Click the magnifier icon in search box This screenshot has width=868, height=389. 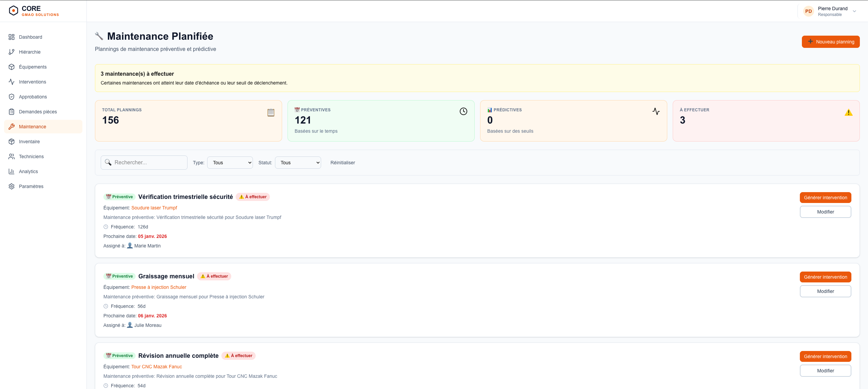coord(108,162)
